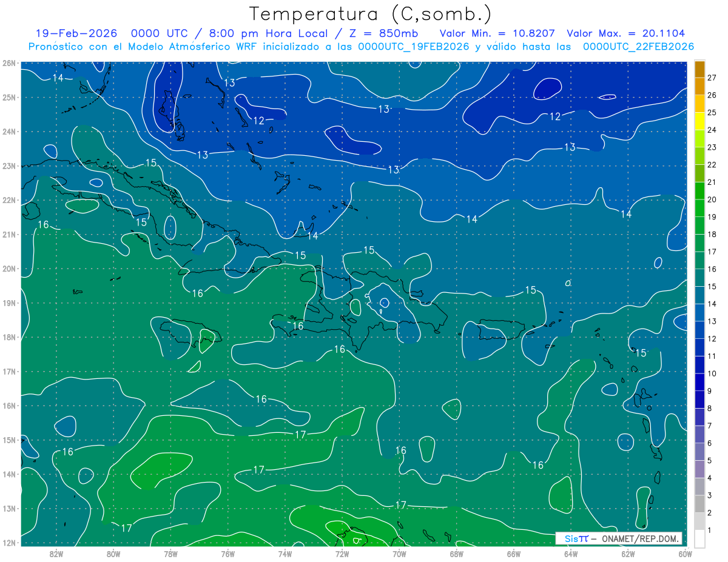
Task: Click the valid-until time '0000UTC_22FEB2026'
Action: click(638, 46)
